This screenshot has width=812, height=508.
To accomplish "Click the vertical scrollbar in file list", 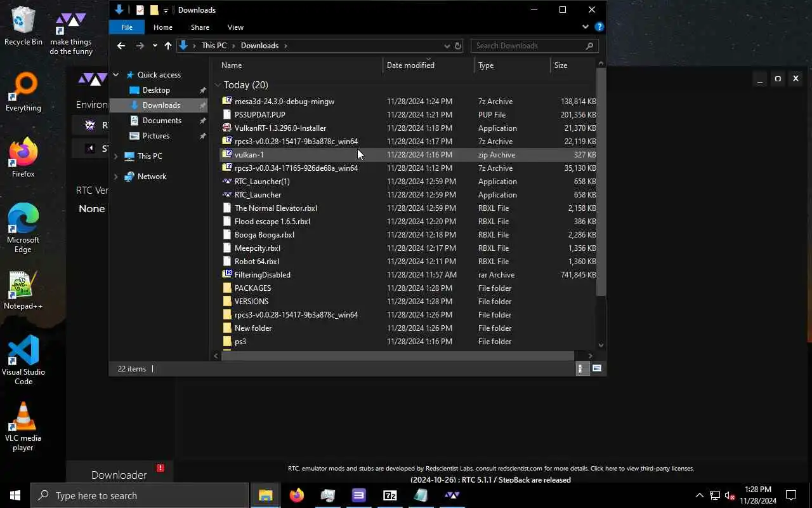I will [601, 181].
